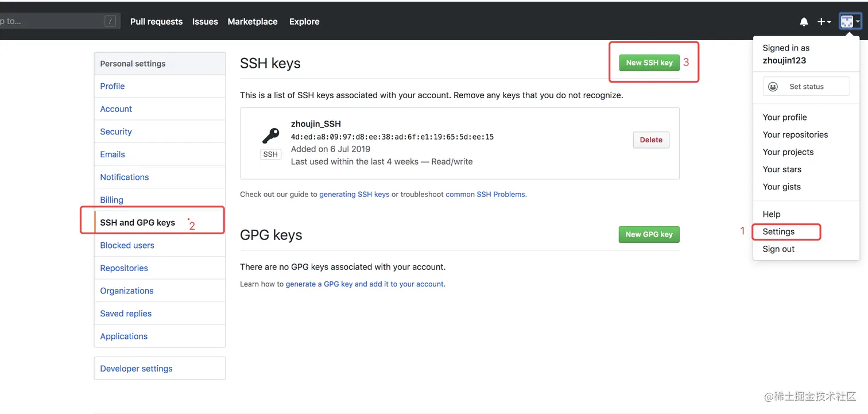This screenshot has height=414, width=868.
Task: Click the SSH label under the key icon
Action: point(270,154)
